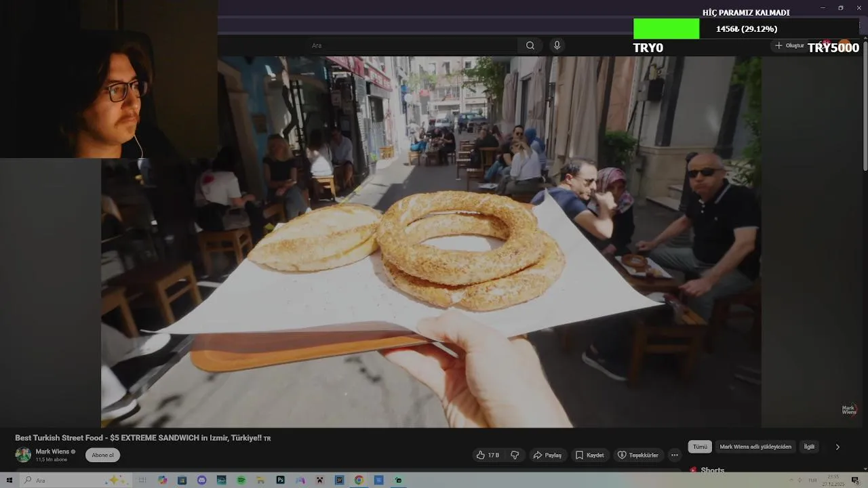Open the Teşekkürler thanks option
The width and height of the screenshot is (868, 488).
click(637, 455)
